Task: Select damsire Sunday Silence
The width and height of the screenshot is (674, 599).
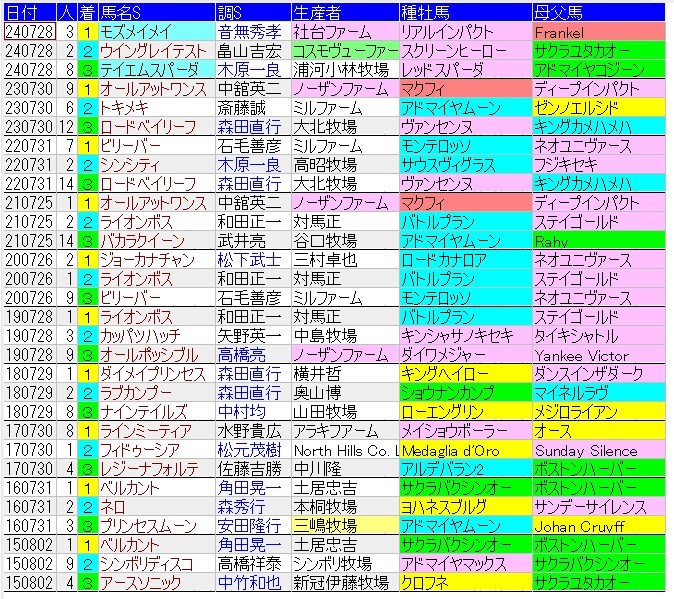Action: coord(599,450)
